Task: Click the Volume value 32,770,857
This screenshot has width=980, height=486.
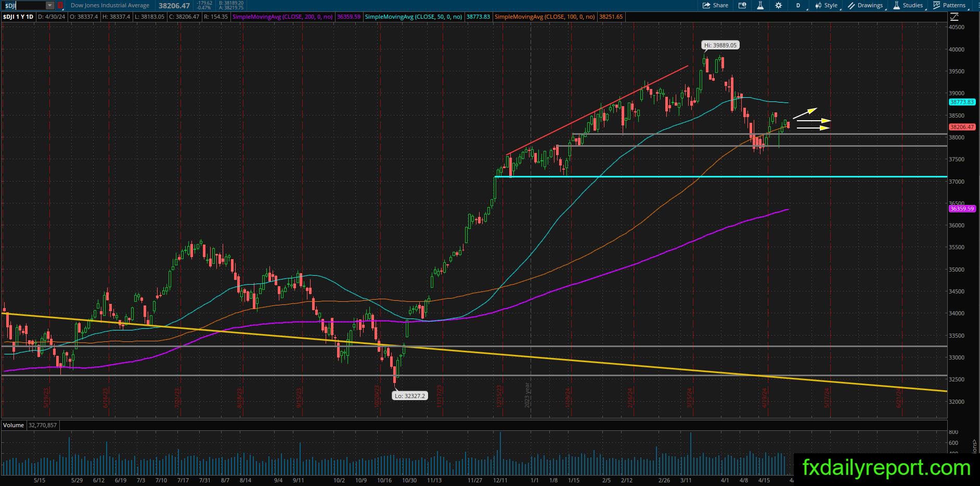Action: pos(43,425)
